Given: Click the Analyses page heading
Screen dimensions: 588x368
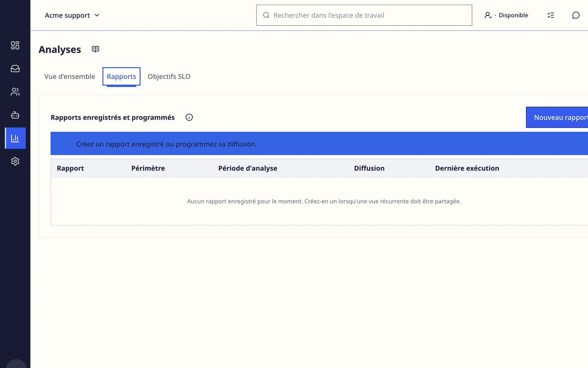Looking at the screenshot, I should point(60,49).
